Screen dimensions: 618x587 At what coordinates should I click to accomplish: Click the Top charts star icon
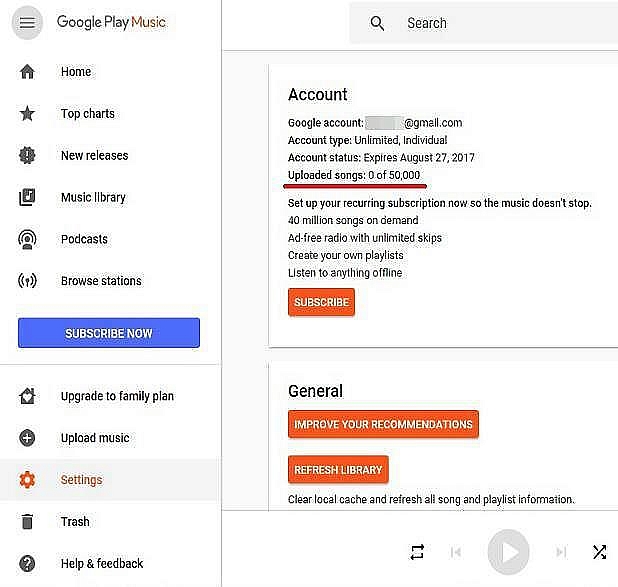pyautogui.click(x=27, y=114)
